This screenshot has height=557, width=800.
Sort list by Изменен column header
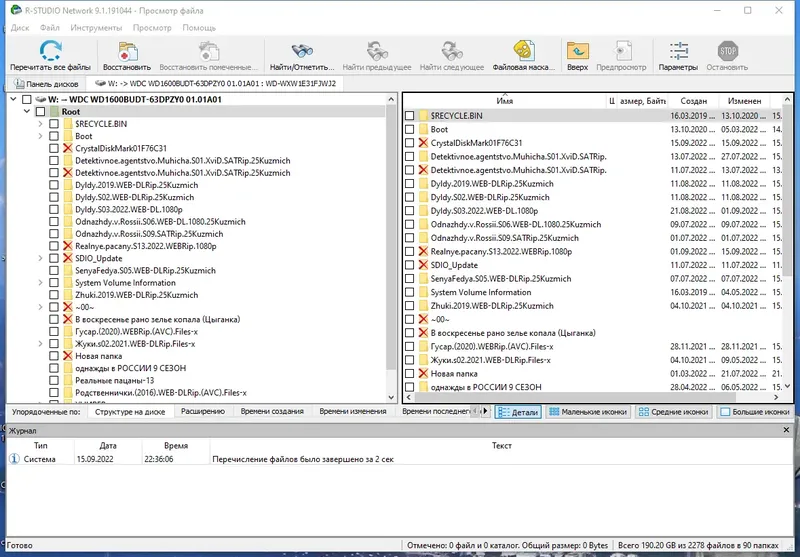[x=744, y=101]
